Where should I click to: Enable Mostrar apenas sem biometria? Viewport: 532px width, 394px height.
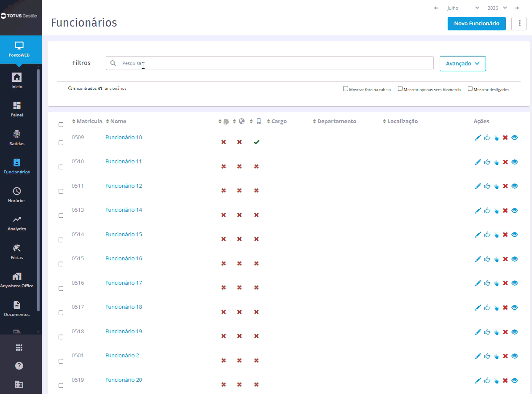(400, 89)
